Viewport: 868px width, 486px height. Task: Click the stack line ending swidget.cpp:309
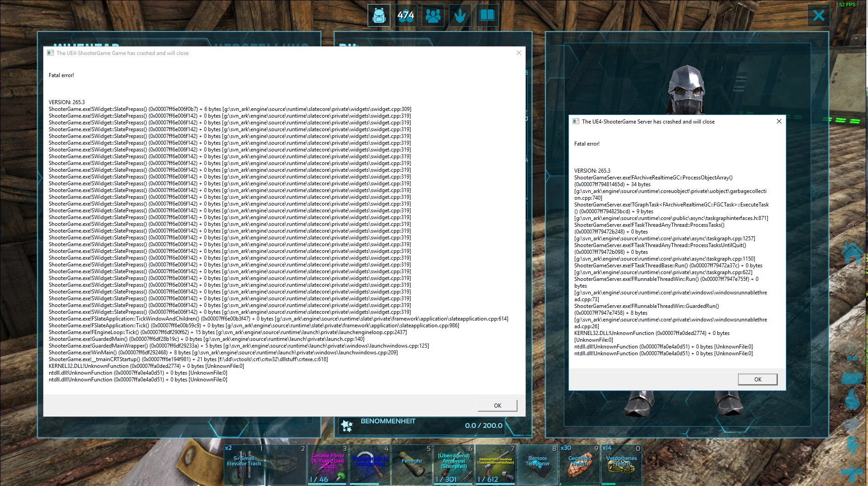point(230,109)
